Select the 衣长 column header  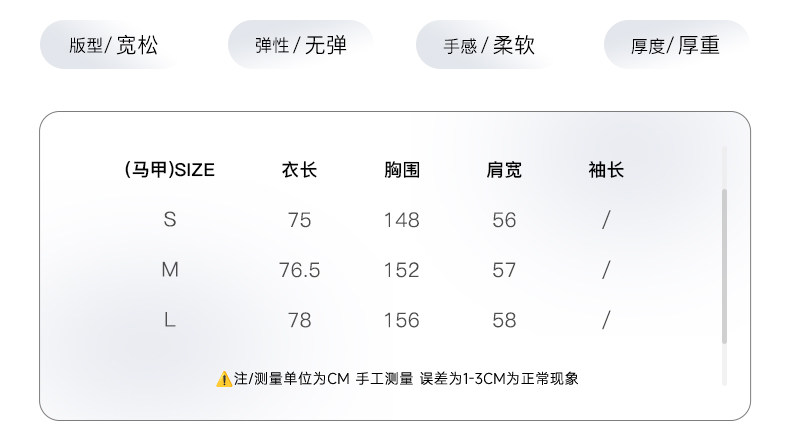click(299, 170)
